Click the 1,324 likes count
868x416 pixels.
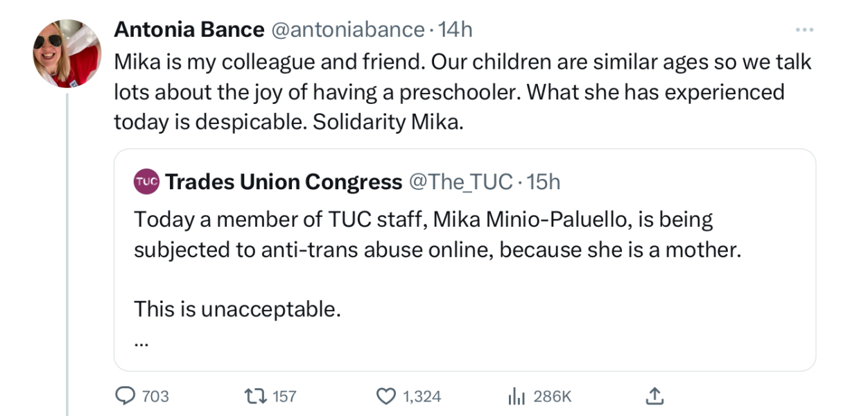pyautogui.click(x=422, y=397)
